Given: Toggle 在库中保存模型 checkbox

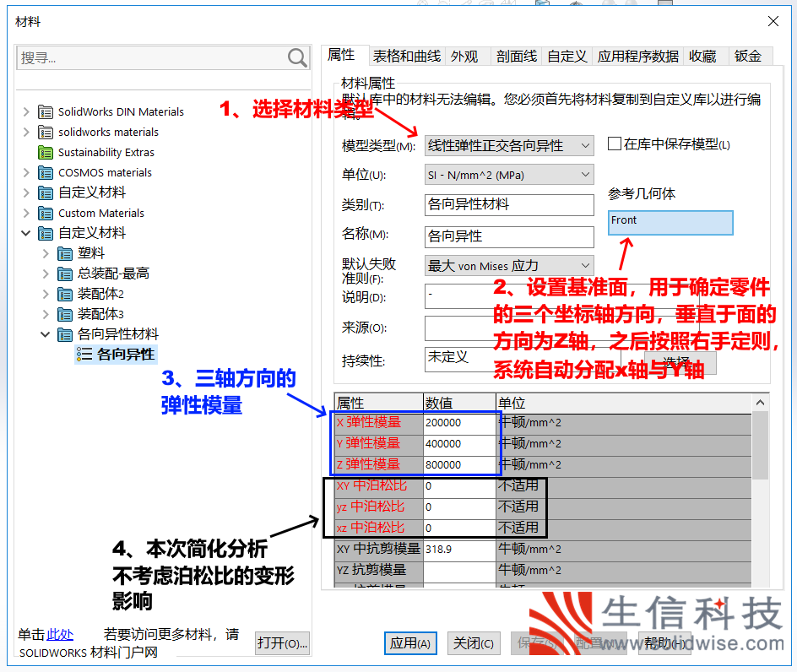Looking at the screenshot, I should [615, 144].
